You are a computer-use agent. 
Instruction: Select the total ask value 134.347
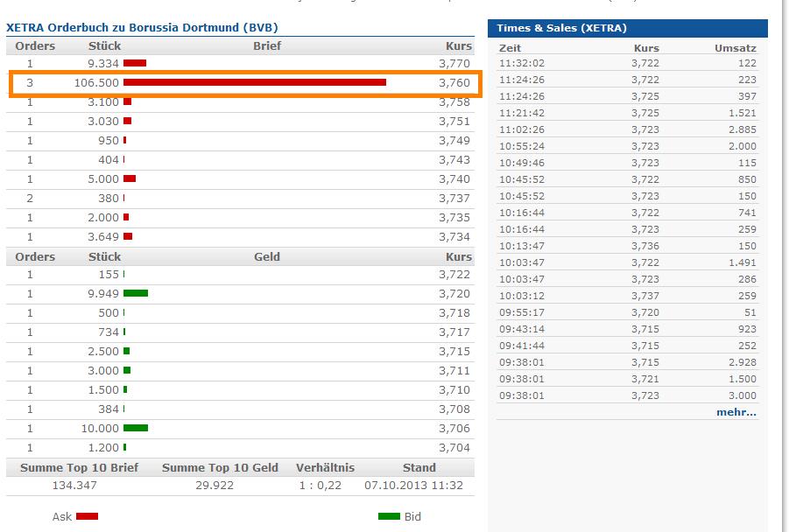pos(74,486)
